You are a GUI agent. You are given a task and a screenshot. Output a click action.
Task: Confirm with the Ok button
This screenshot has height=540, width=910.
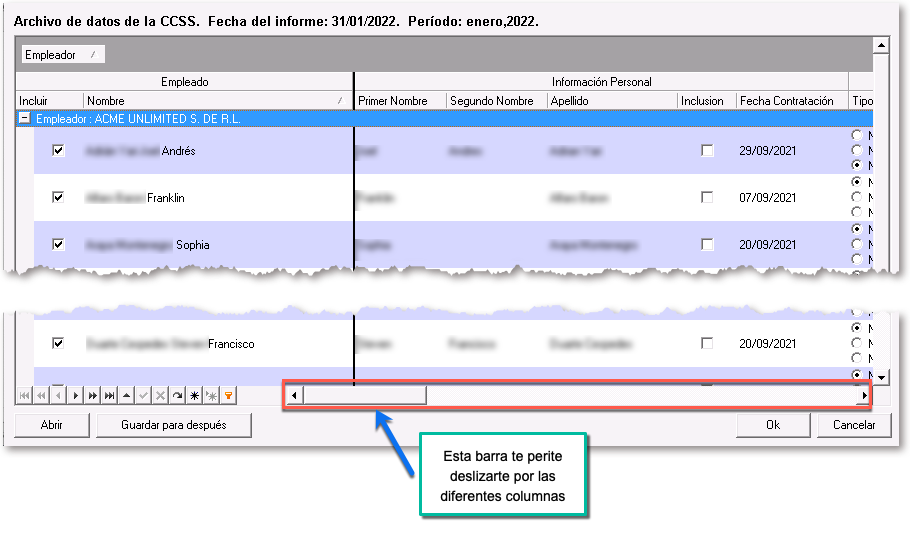(x=773, y=425)
